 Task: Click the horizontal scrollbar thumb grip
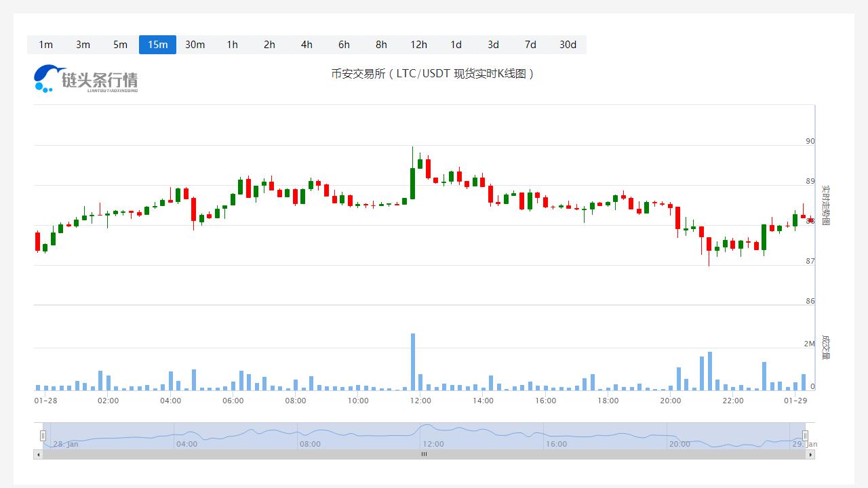pyautogui.click(x=424, y=454)
